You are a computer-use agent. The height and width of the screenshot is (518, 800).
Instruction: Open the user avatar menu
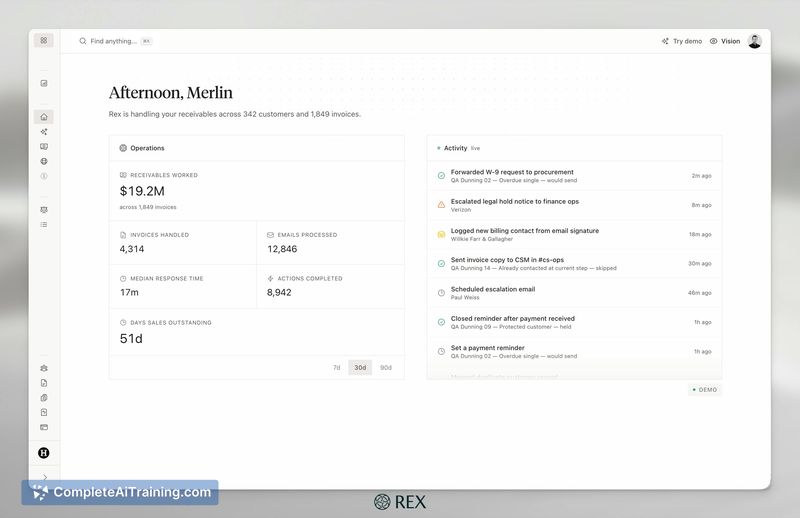(755, 41)
